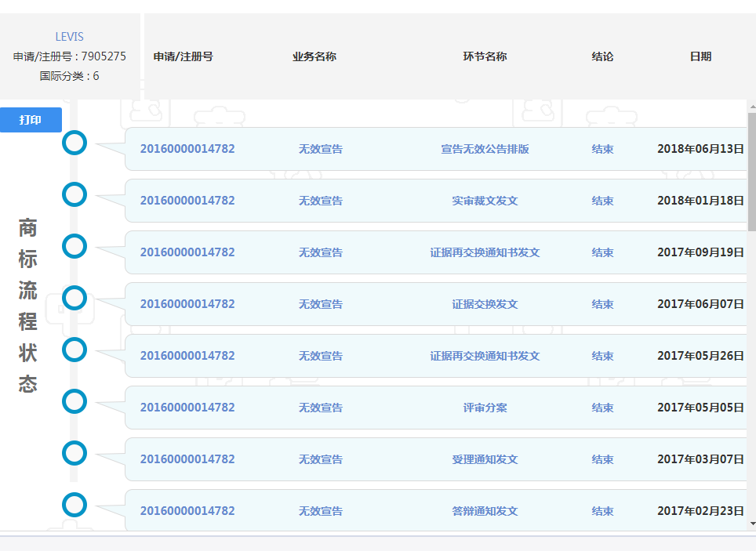Click timeline circle for 2018年01月18日 entry

[x=75, y=194]
